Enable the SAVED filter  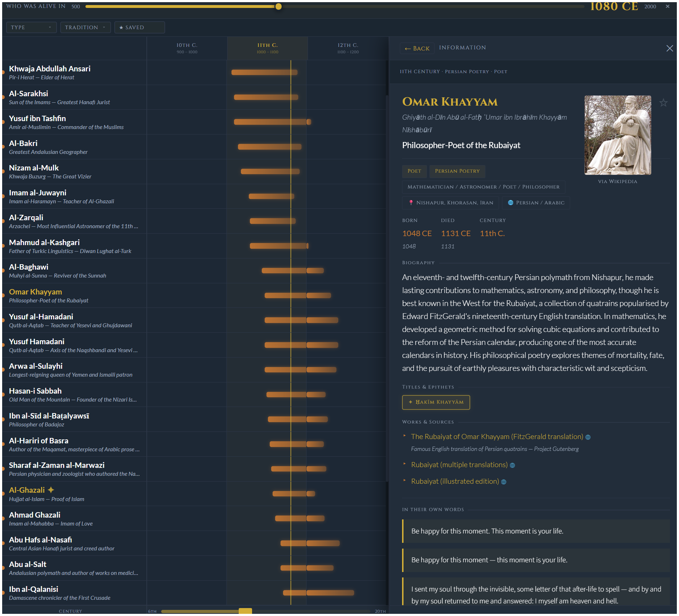(139, 27)
